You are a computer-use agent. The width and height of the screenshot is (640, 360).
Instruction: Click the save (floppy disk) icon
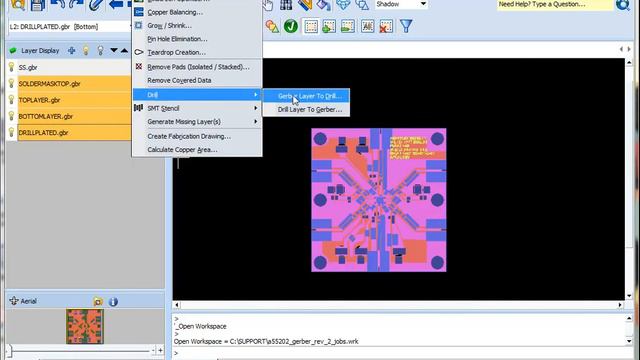(37, 5)
